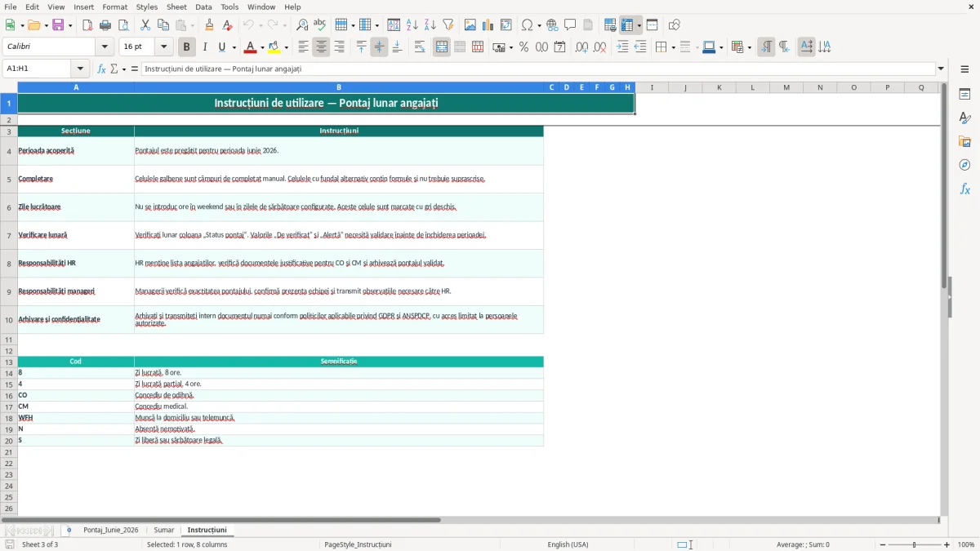Viewport: 980px width, 551px height.
Task: Toggle Italic formatting
Action: [x=204, y=47]
